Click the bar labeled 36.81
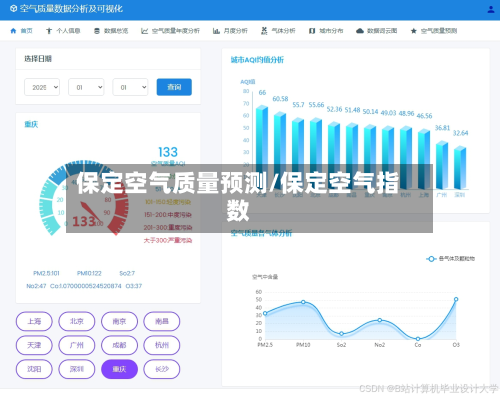The height and width of the screenshot is (397, 500). coord(442,165)
